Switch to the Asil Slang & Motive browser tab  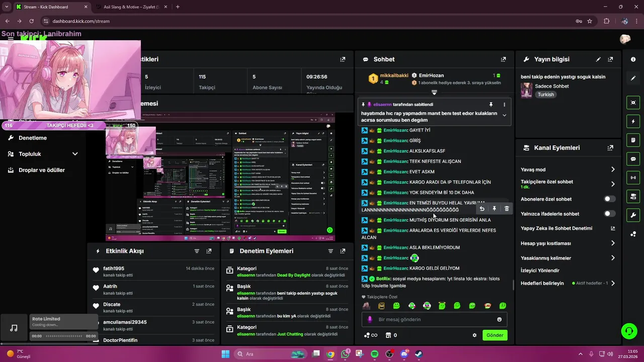(130, 7)
